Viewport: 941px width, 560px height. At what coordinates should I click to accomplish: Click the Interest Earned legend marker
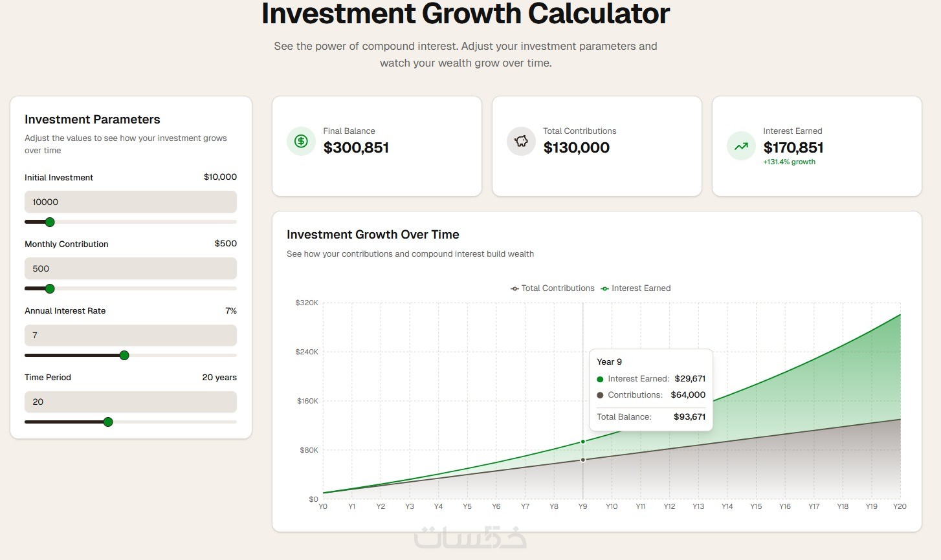tap(604, 288)
